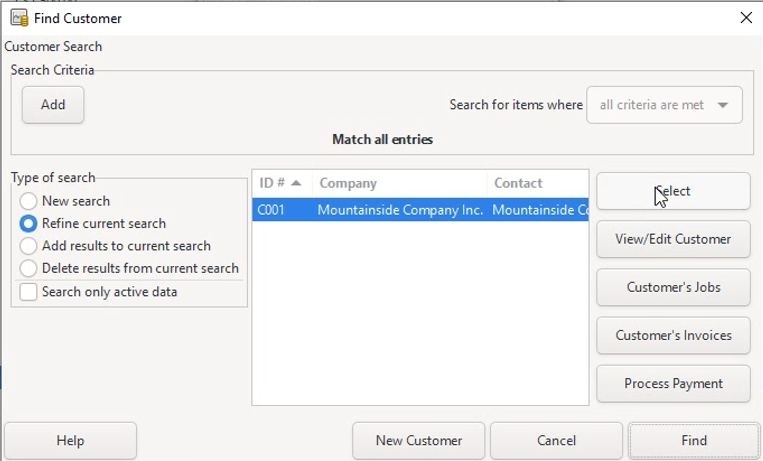The width and height of the screenshot is (763, 461).
Task: Show Customer's Jobs
Action: [x=673, y=287]
